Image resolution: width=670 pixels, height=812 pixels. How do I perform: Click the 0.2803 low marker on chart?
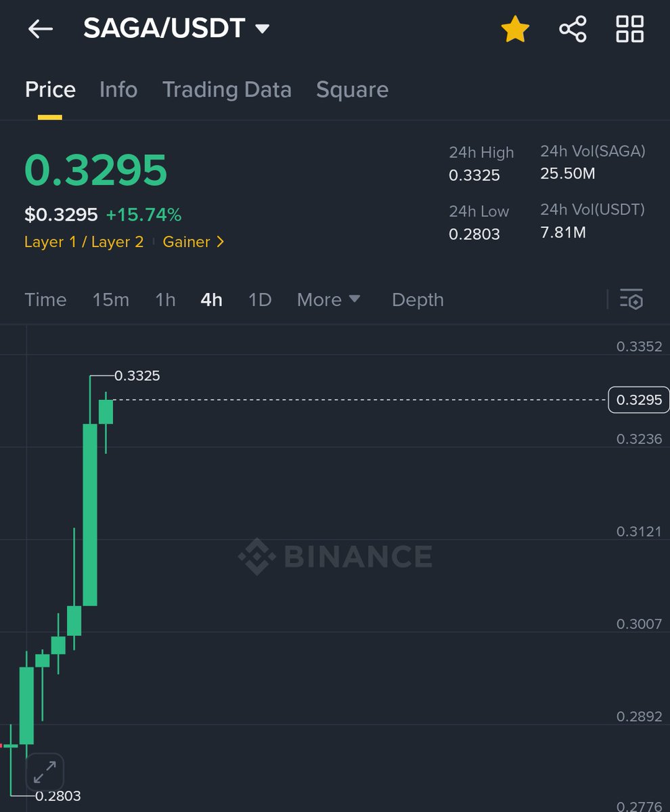[58, 796]
